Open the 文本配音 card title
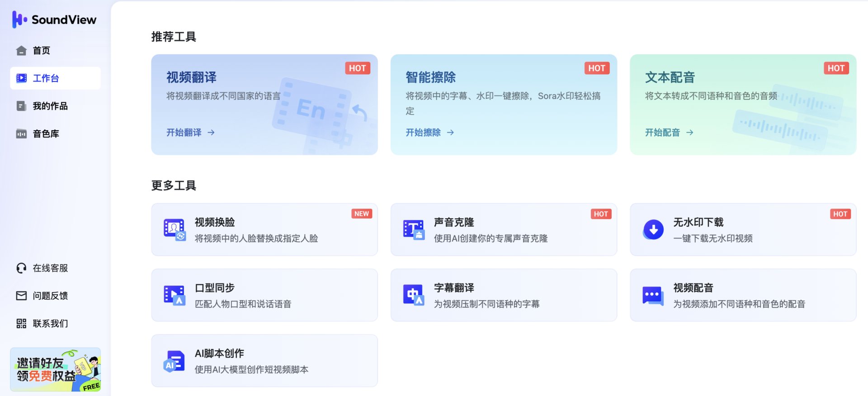Screen dimensions: 868x396 670,77
